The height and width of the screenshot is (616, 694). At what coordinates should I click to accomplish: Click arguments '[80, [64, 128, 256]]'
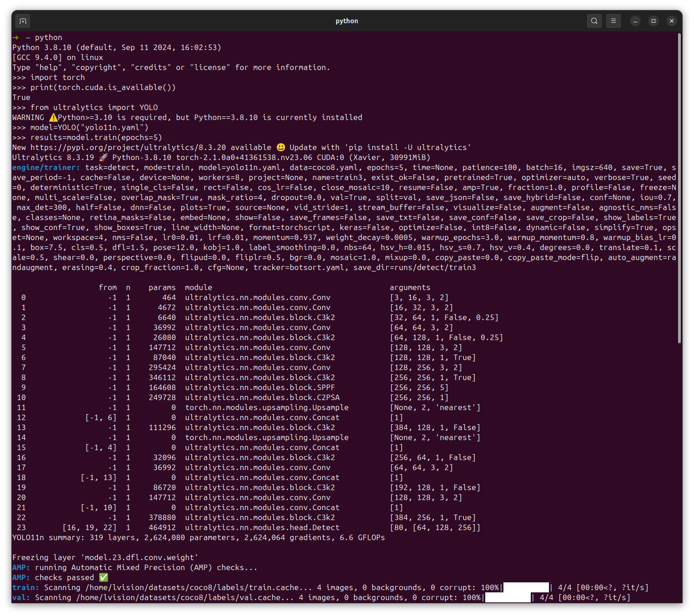(x=435, y=527)
